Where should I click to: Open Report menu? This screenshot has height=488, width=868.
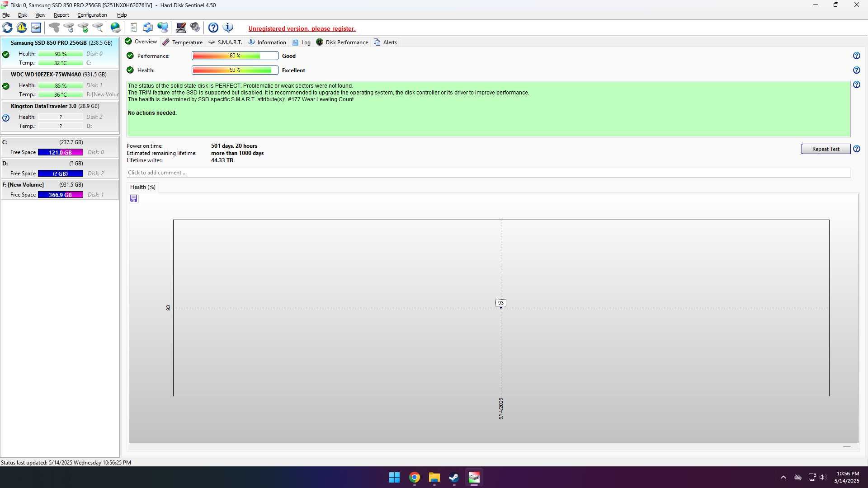click(x=61, y=15)
